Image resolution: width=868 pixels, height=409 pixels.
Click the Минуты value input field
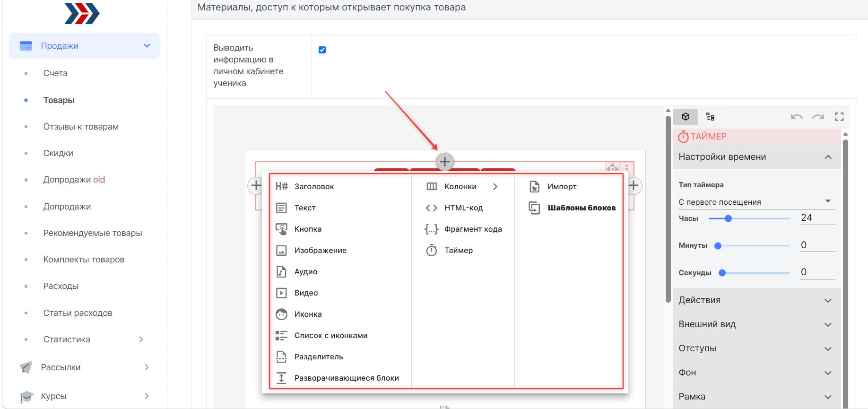pyautogui.click(x=817, y=245)
